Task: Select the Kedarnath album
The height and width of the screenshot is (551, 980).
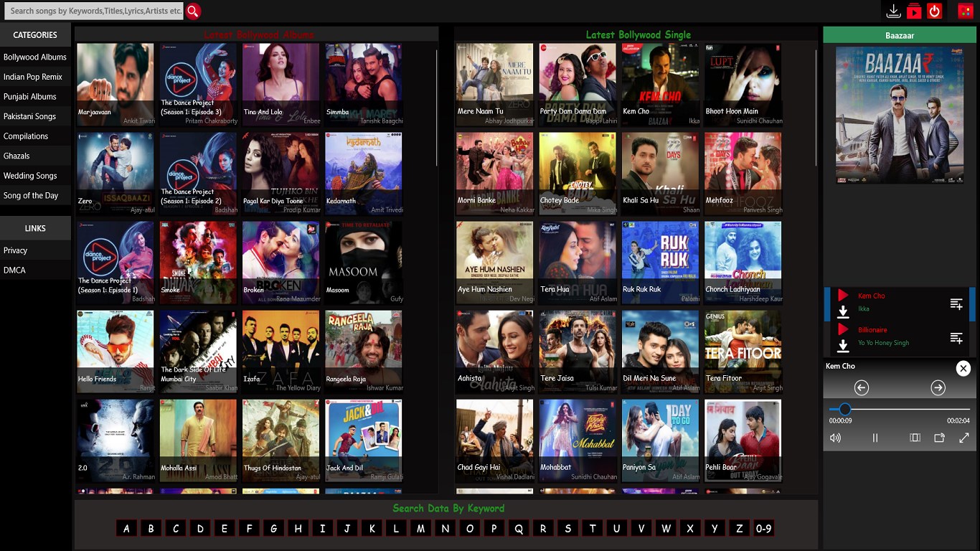Action: click(x=364, y=174)
